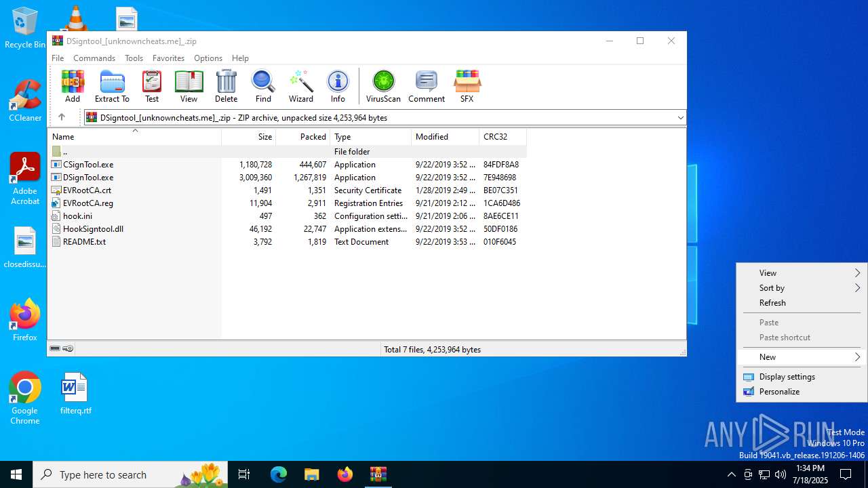This screenshot has width=868, height=488.
Task: Open the Tools menu
Action: tap(134, 58)
